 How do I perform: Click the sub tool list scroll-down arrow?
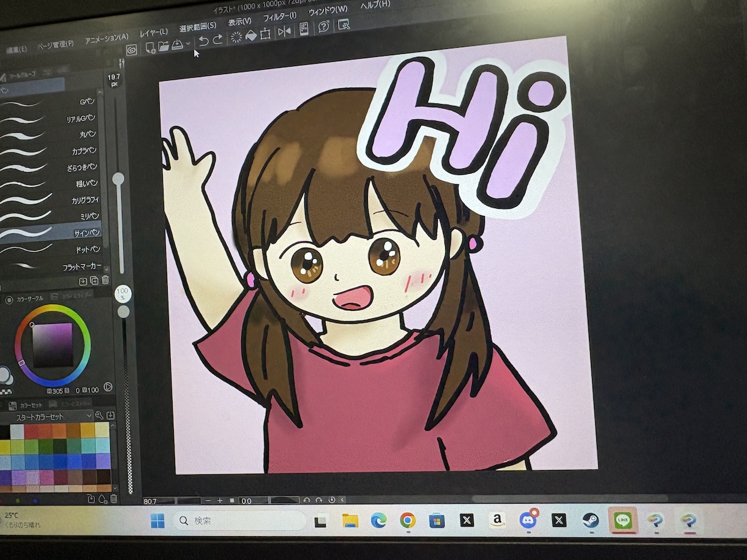tap(107, 269)
